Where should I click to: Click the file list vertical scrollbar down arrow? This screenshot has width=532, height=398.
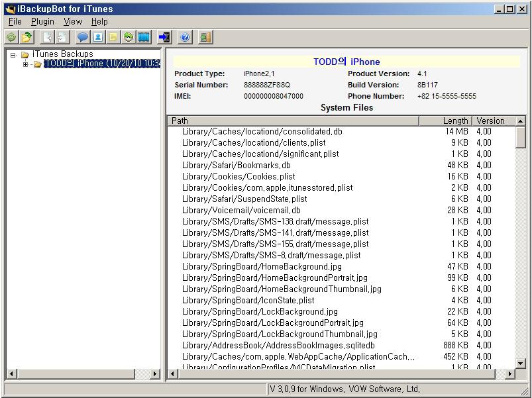click(x=521, y=363)
